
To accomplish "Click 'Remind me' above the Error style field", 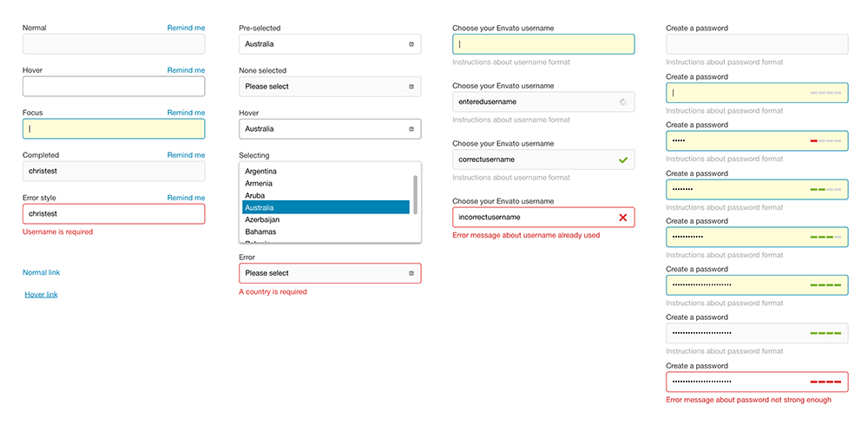I will coord(186,198).
